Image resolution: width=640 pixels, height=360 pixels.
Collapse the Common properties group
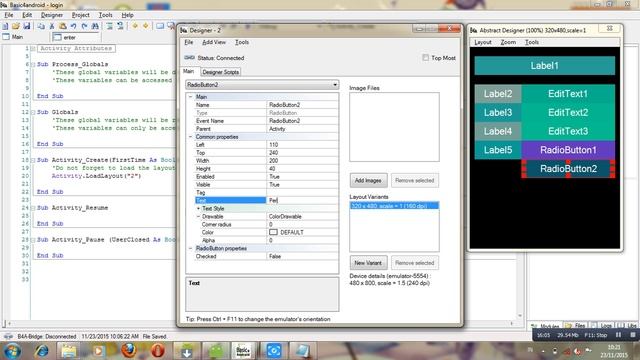190,137
